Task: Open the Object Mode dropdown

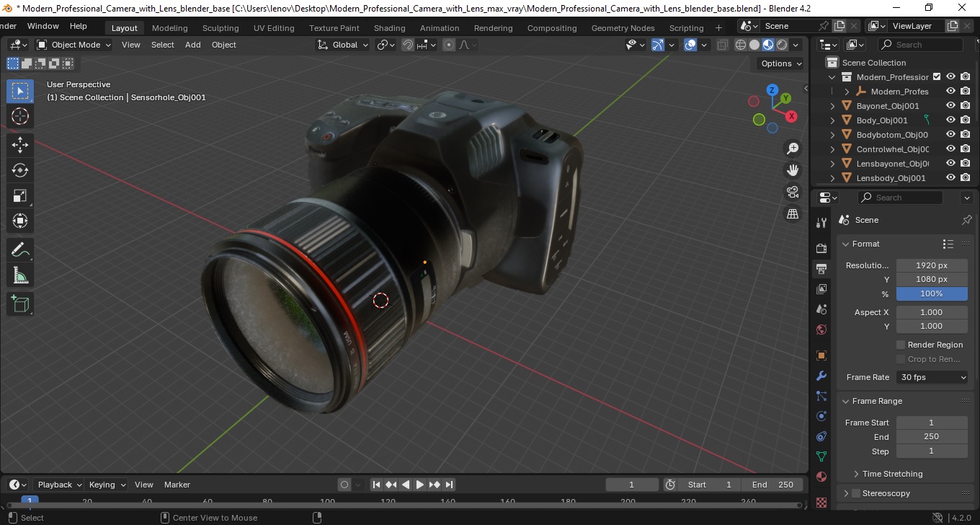Action: tap(74, 45)
